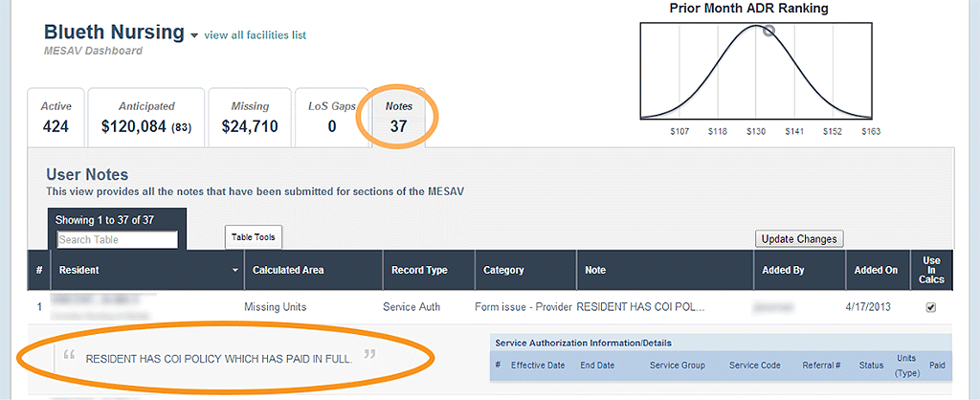Open the Table Tools button
The image size is (980, 400).
[x=254, y=236]
